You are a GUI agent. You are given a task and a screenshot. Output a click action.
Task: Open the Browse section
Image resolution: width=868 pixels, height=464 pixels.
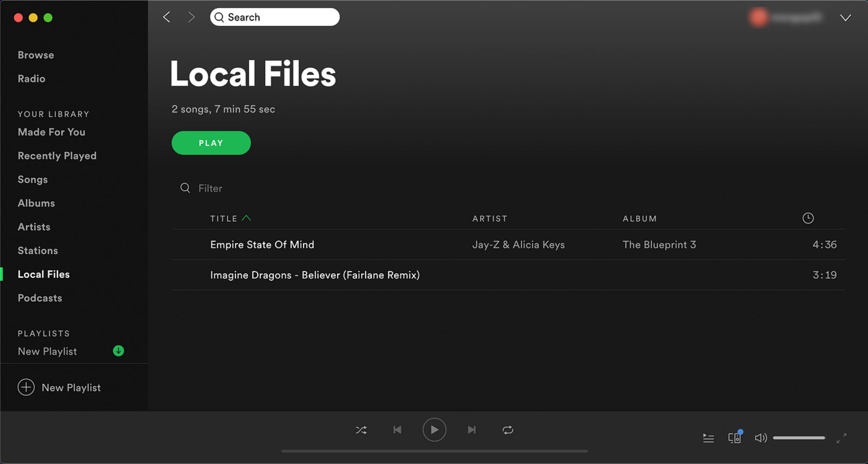(36, 55)
